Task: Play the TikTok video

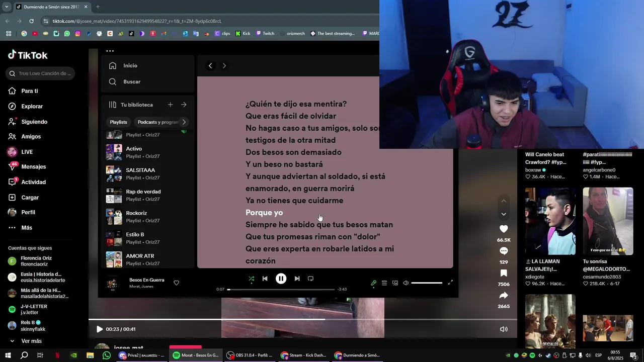Action: tap(99, 329)
